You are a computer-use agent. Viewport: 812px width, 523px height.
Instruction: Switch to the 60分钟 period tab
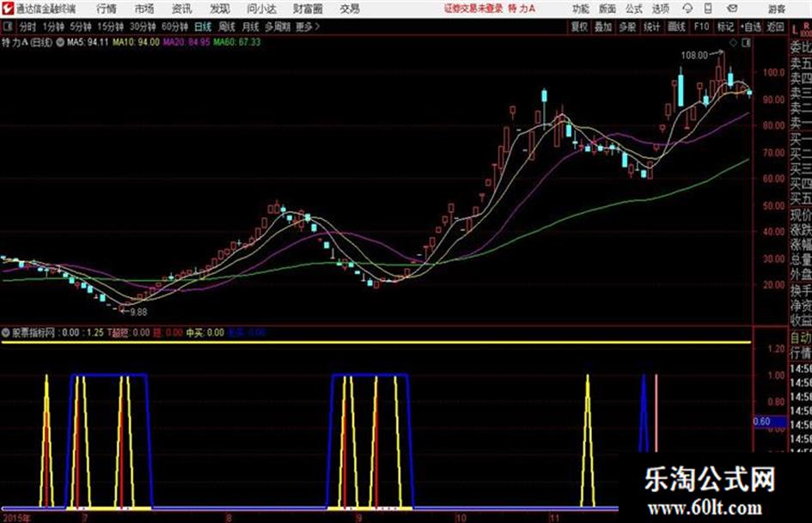tap(175, 27)
